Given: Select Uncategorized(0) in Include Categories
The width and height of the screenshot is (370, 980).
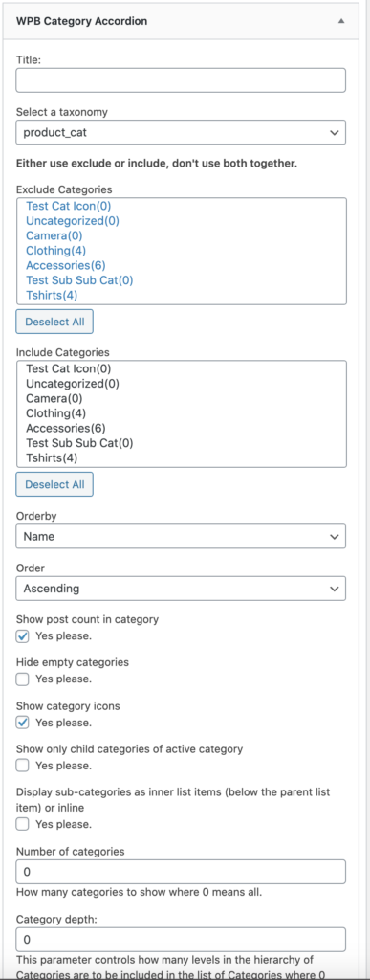Looking at the screenshot, I should 73,383.
